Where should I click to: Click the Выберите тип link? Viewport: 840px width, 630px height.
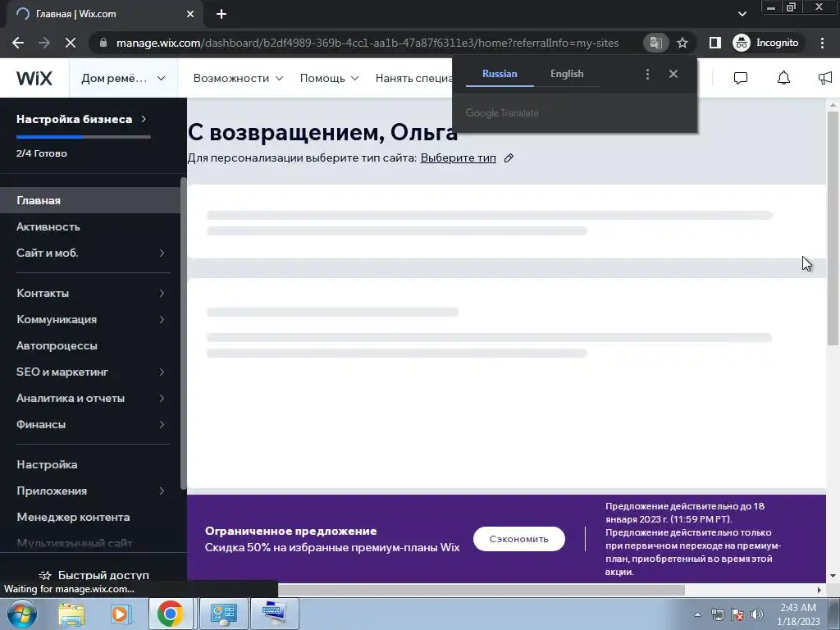[458, 158]
